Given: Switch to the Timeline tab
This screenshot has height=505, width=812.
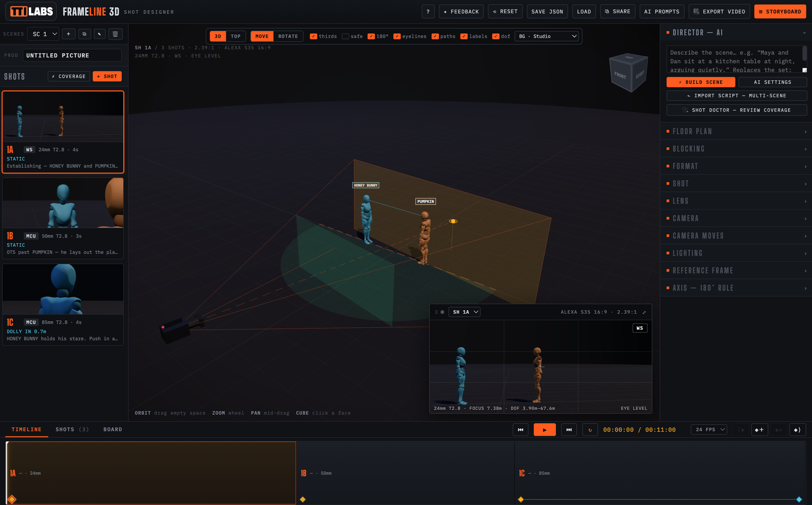Looking at the screenshot, I should pos(27,430).
